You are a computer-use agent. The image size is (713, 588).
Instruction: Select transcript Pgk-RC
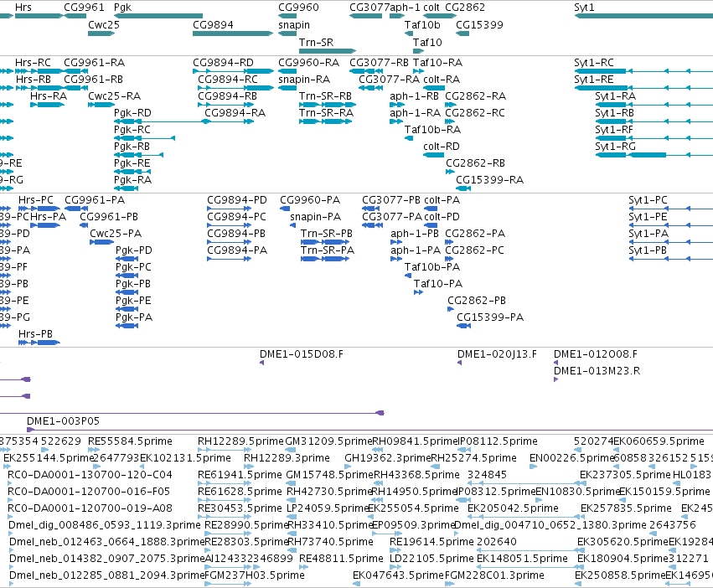(132, 130)
